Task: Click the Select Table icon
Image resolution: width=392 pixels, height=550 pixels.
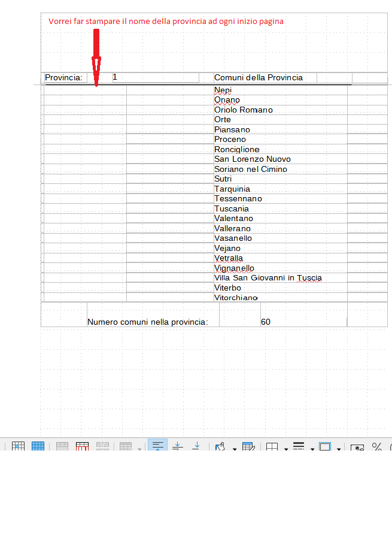Action: point(38,446)
